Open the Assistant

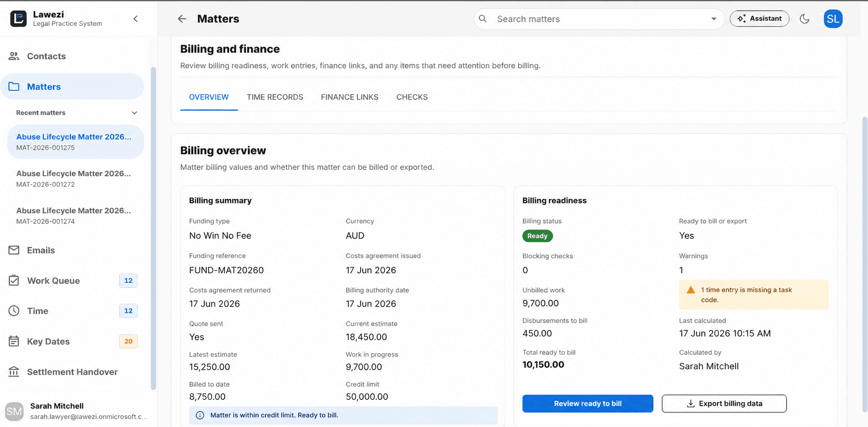[x=759, y=19]
